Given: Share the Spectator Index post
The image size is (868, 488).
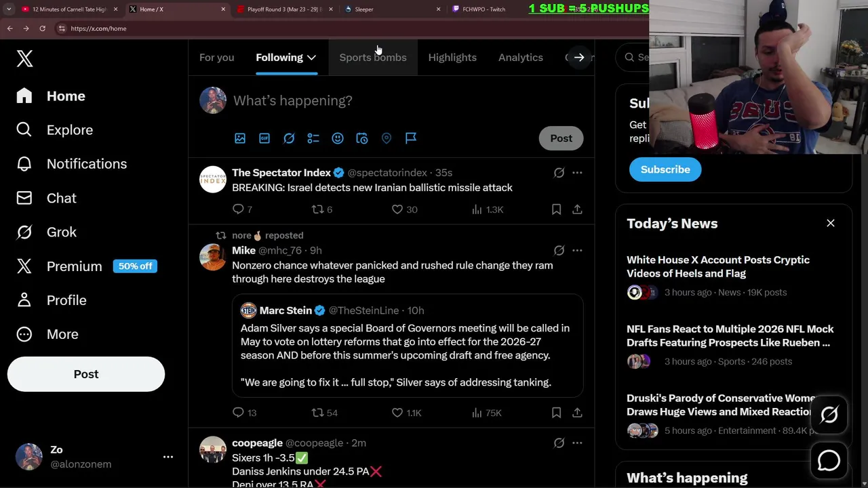Looking at the screenshot, I should (x=577, y=209).
